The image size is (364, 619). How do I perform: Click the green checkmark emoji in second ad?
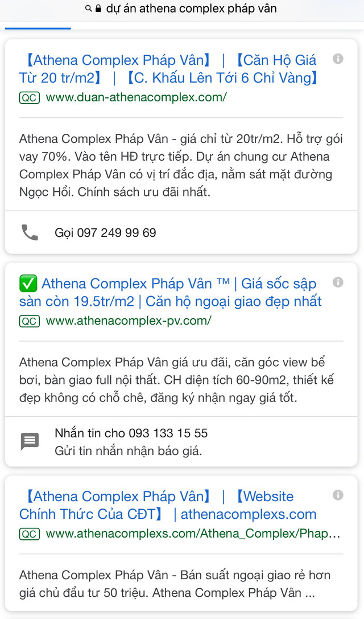coord(28,283)
